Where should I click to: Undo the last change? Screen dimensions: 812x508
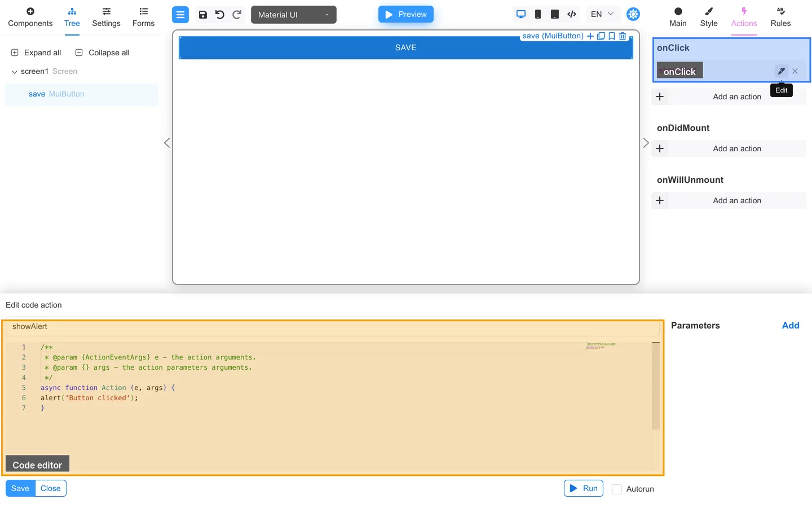(220, 15)
